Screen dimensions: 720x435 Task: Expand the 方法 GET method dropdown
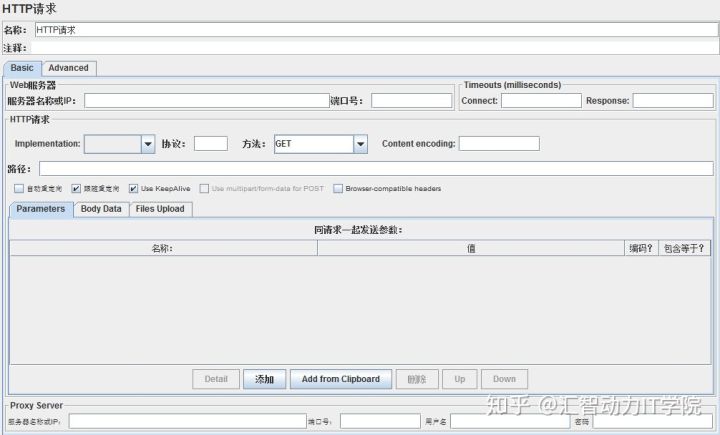[x=360, y=144]
